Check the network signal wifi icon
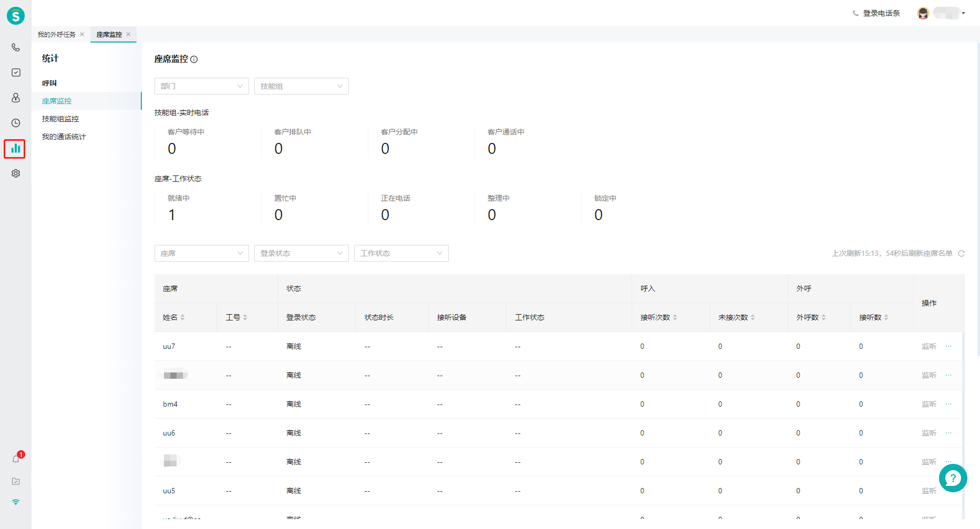This screenshot has height=529, width=980. (x=16, y=502)
